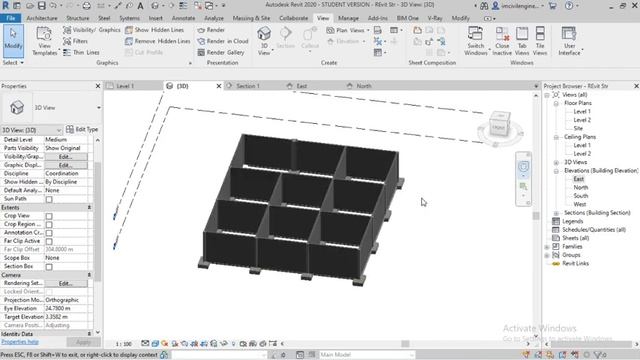Click Remove Hidden Lines

[x=158, y=41]
